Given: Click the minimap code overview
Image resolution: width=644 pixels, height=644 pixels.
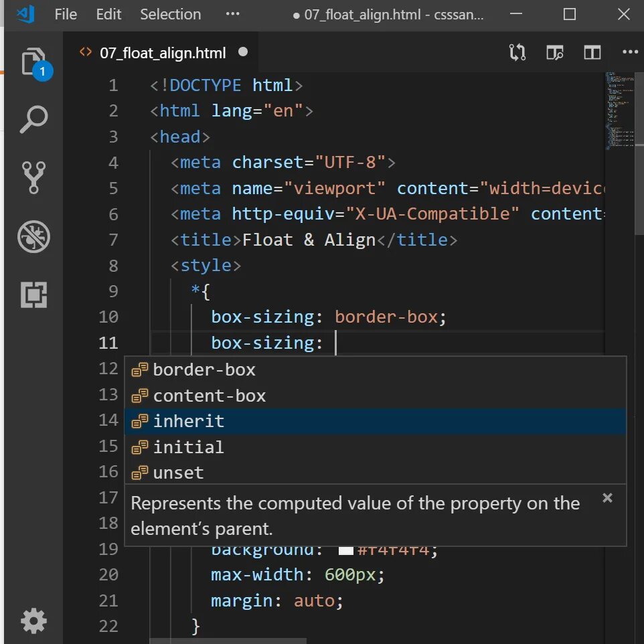Looking at the screenshot, I should click(x=619, y=111).
